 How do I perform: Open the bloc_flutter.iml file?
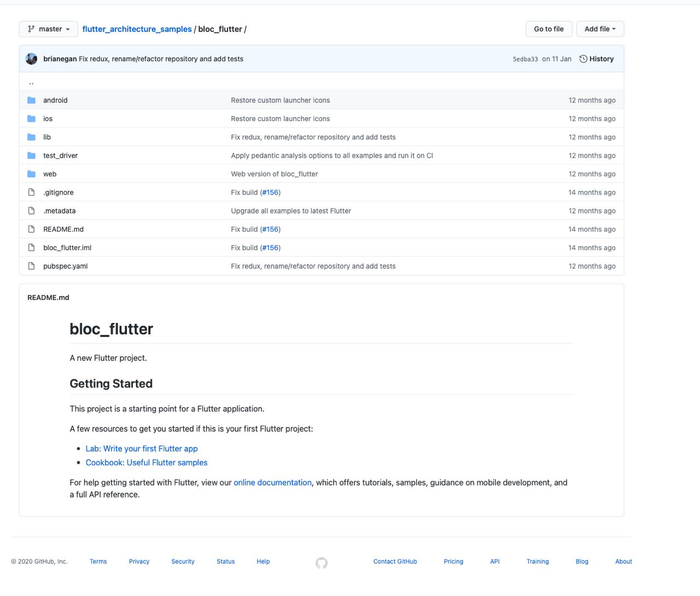[67, 248]
